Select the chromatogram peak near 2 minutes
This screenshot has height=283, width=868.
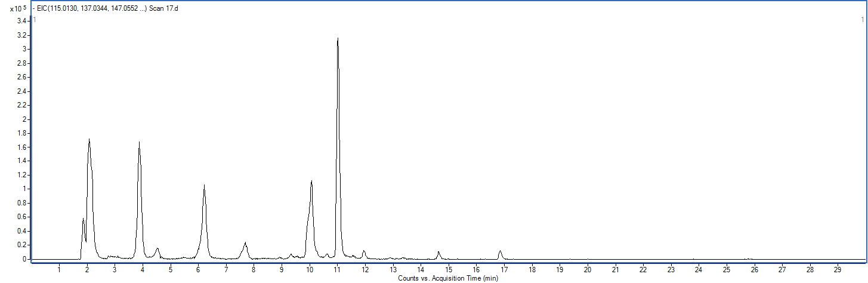pyautogui.click(x=89, y=141)
